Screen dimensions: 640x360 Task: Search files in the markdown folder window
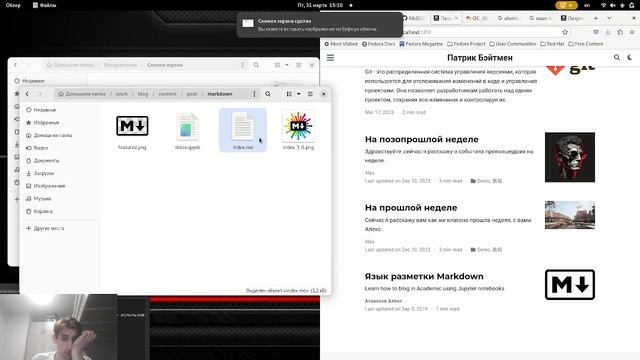268,94
